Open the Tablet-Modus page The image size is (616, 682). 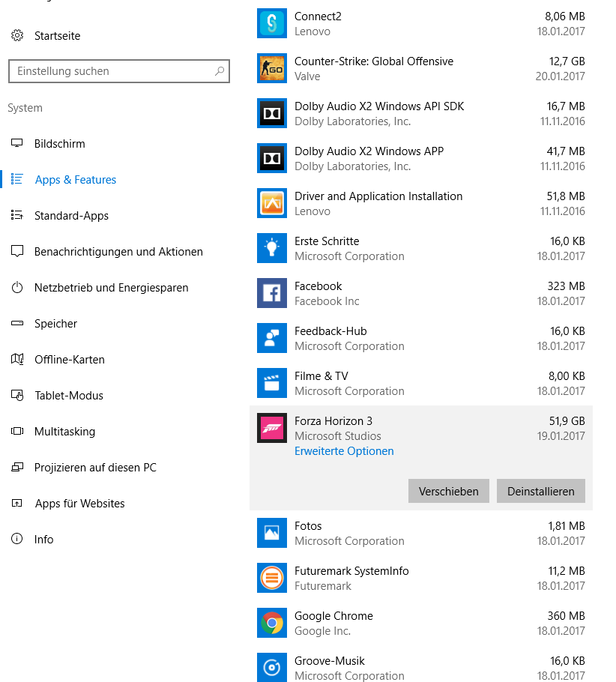pos(69,396)
